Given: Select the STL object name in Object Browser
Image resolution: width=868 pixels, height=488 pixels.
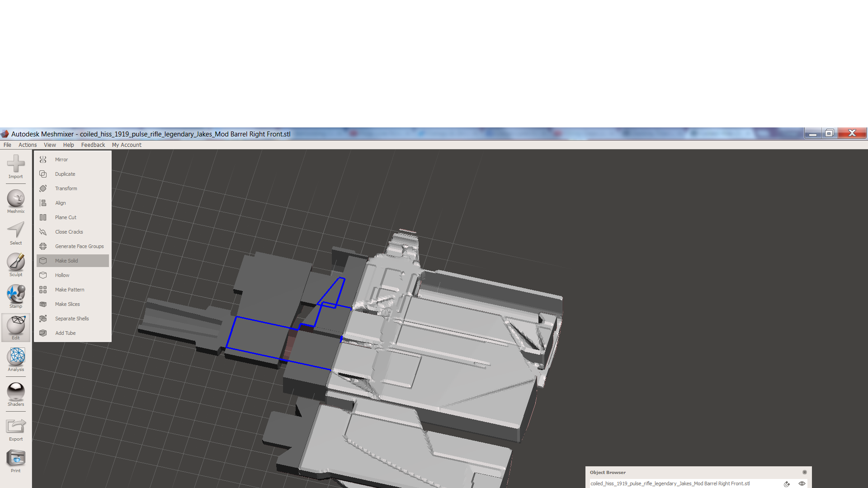Looking at the screenshot, I should click(670, 483).
